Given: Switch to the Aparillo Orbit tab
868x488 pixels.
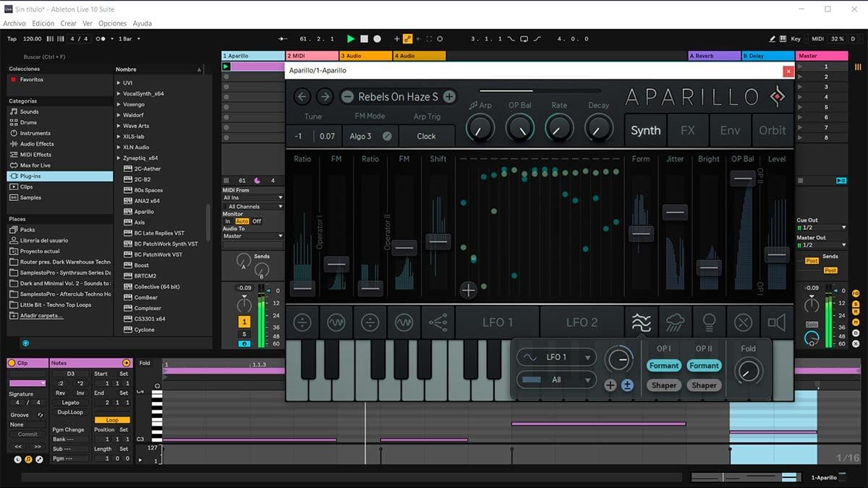Looking at the screenshot, I should pyautogui.click(x=773, y=131).
